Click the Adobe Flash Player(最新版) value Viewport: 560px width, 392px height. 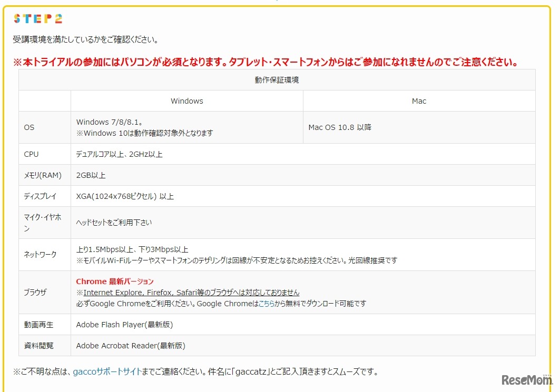tap(124, 325)
